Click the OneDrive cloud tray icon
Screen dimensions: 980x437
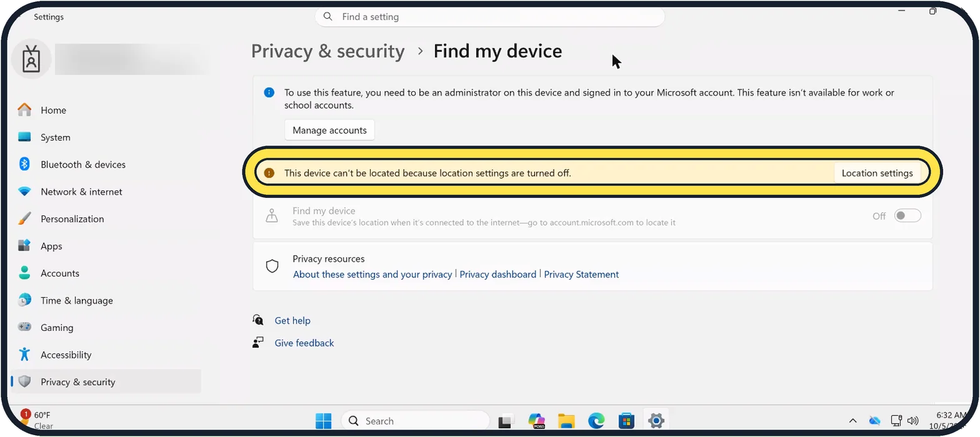[874, 420]
